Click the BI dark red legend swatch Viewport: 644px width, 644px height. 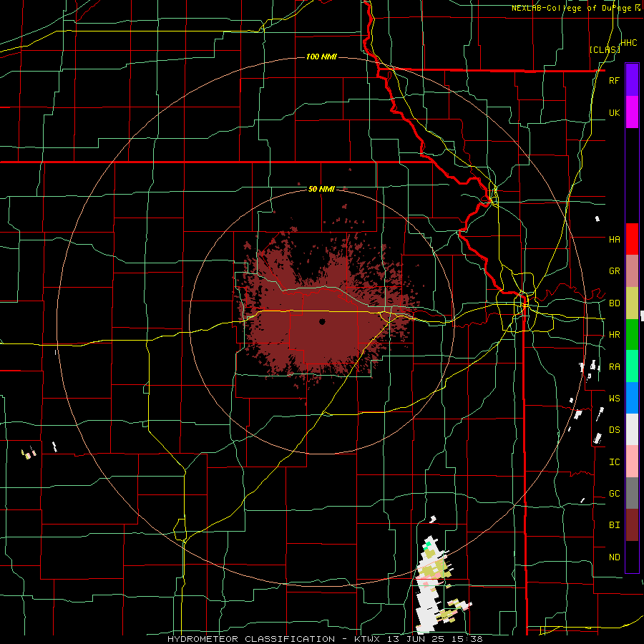(x=632, y=525)
